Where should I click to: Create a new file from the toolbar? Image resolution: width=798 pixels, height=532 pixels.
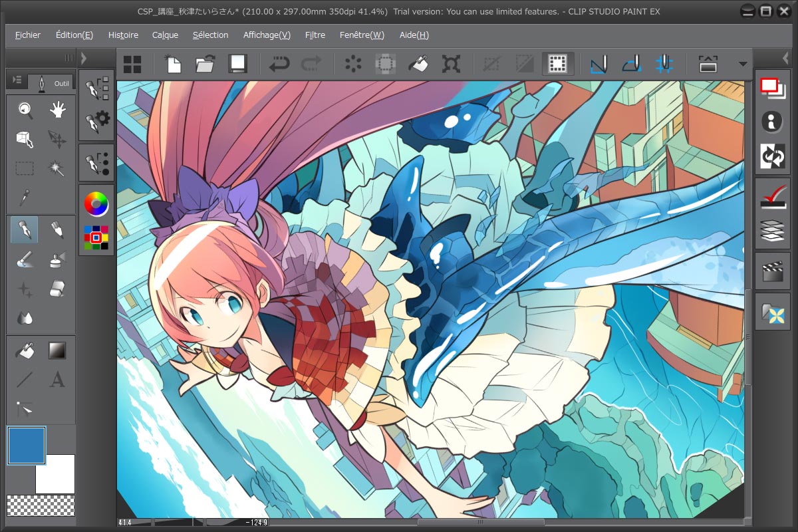[173, 64]
